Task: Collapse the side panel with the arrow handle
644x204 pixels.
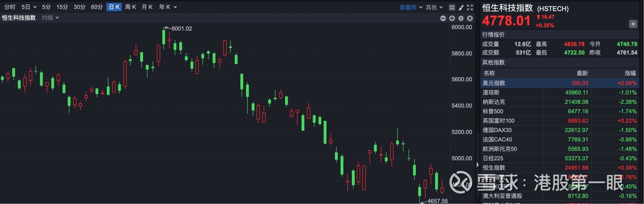Action: 478,165
